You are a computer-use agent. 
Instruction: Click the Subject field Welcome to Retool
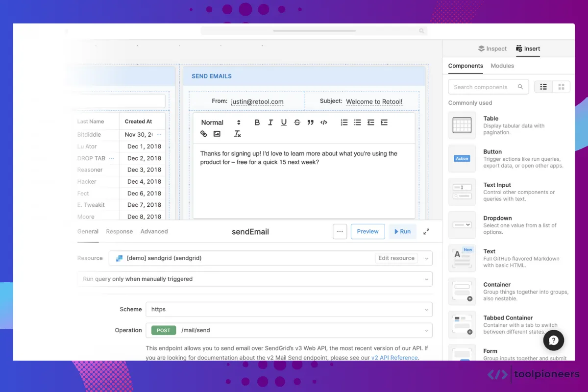pyautogui.click(x=374, y=102)
